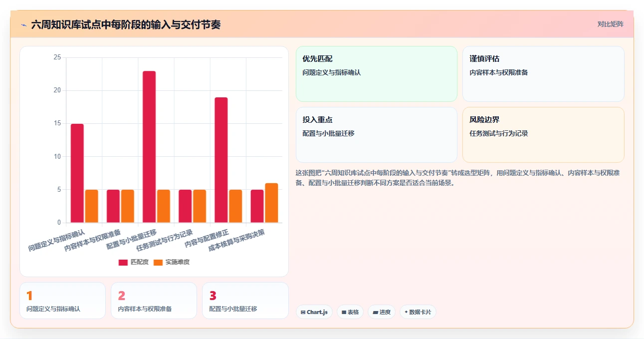Click the orange 成本核算与采购决策 bar
The image size is (644, 339).
coord(271,203)
